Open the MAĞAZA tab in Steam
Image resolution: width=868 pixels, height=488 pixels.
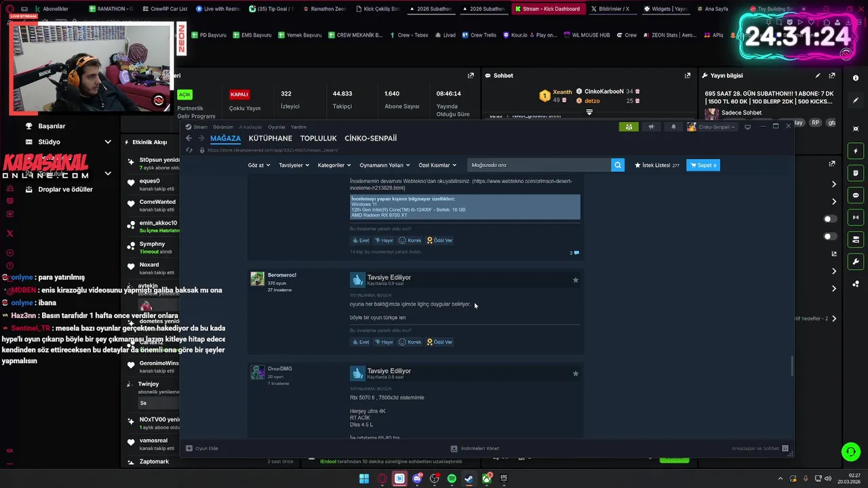pos(225,138)
